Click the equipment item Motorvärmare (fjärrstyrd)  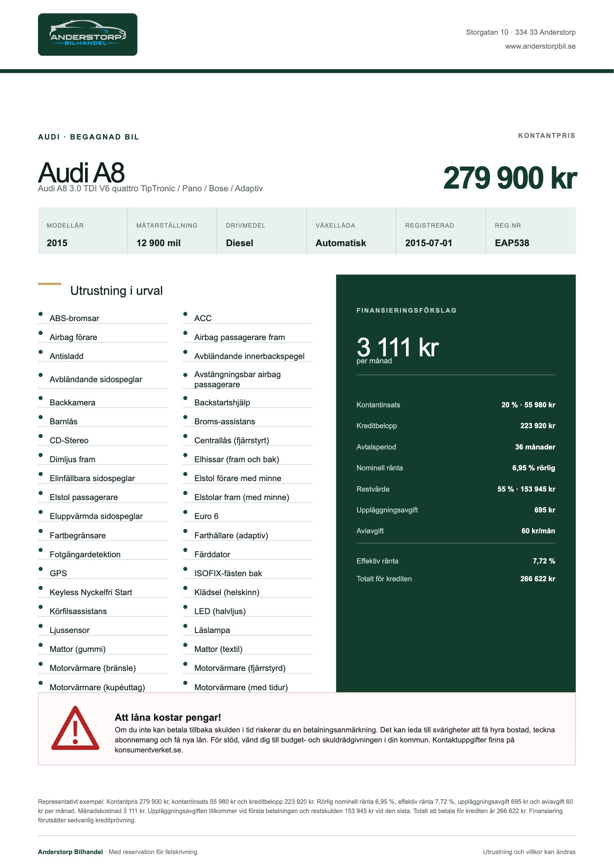pyautogui.click(x=240, y=668)
